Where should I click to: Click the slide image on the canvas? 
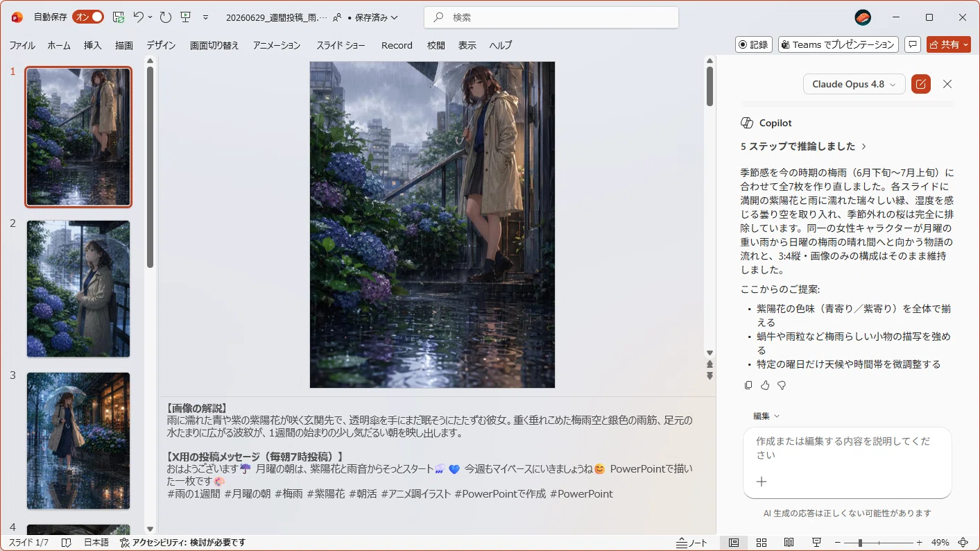[432, 225]
